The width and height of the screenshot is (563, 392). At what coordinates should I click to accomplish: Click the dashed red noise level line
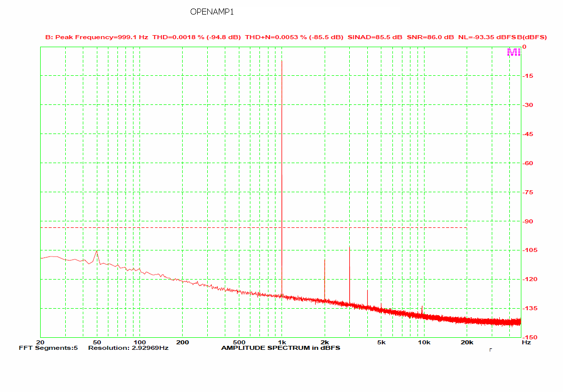click(x=253, y=228)
